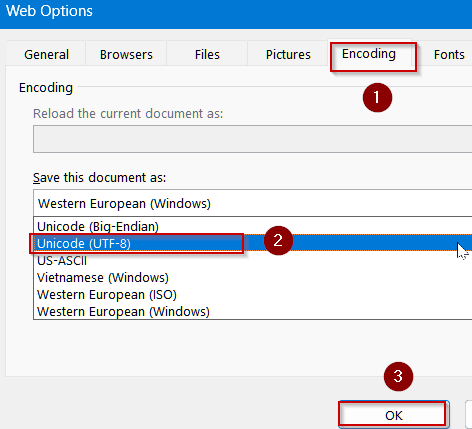Screen dimensions: 472x429
Task: Select the Files tab
Action: point(207,54)
